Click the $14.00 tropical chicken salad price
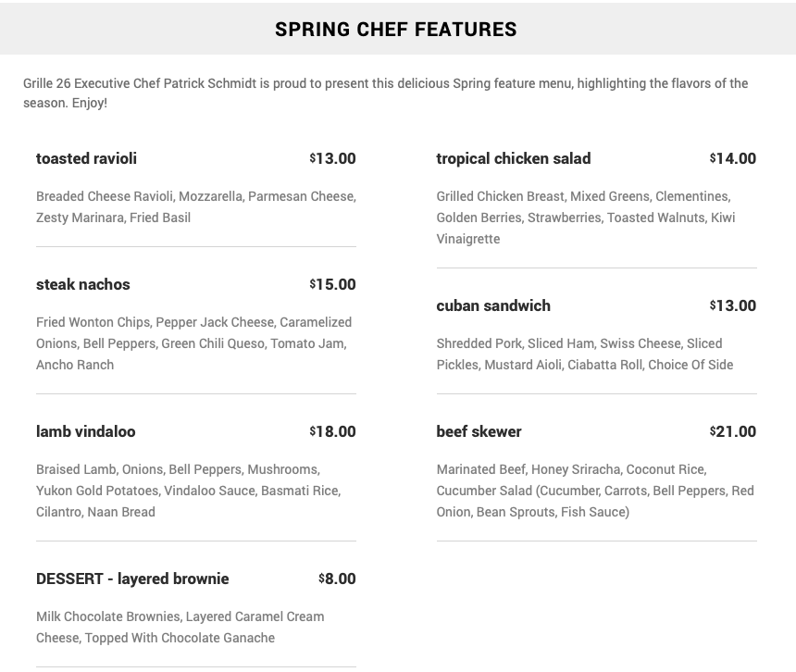 tap(733, 158)
